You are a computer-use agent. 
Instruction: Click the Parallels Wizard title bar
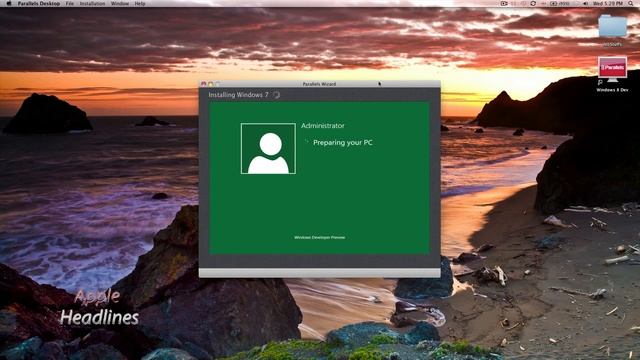point(320,84)
